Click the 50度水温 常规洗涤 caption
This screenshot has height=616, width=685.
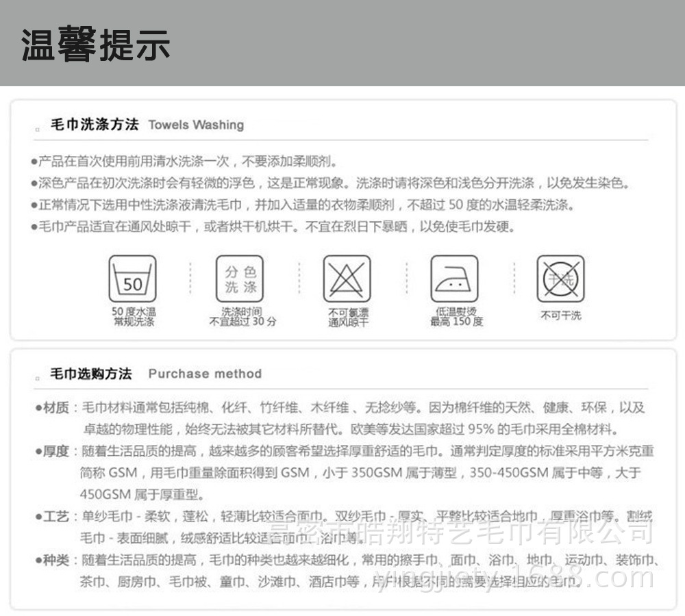click(x=134, y=316)
